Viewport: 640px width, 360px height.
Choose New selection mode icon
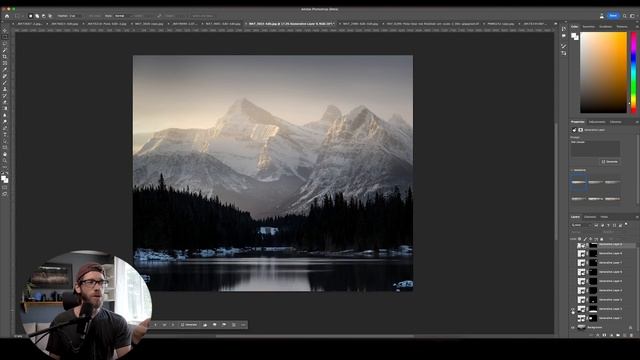tap(31, 16)
